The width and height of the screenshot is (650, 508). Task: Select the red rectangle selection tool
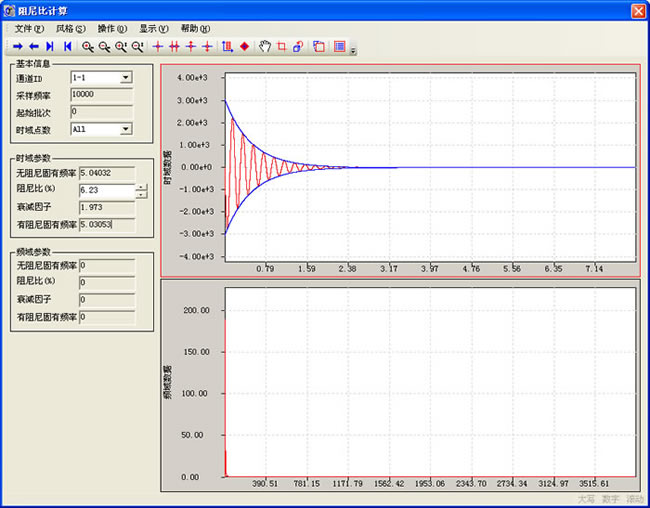tap(281, 46)
